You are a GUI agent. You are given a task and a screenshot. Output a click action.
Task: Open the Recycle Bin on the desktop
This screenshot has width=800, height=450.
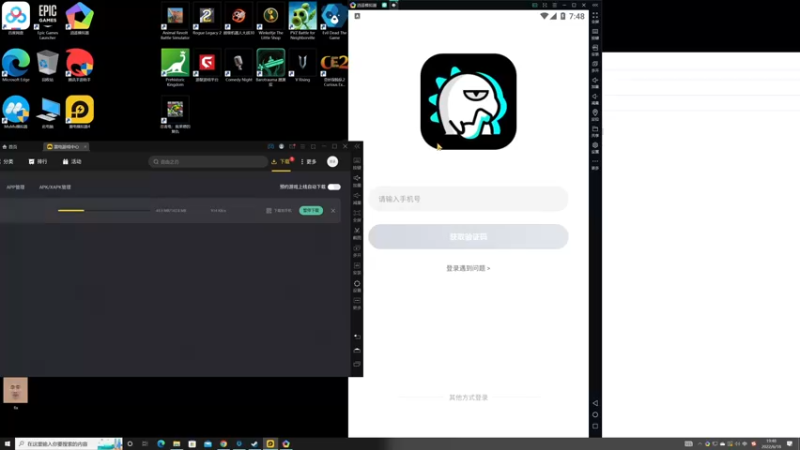coord(47,65)
